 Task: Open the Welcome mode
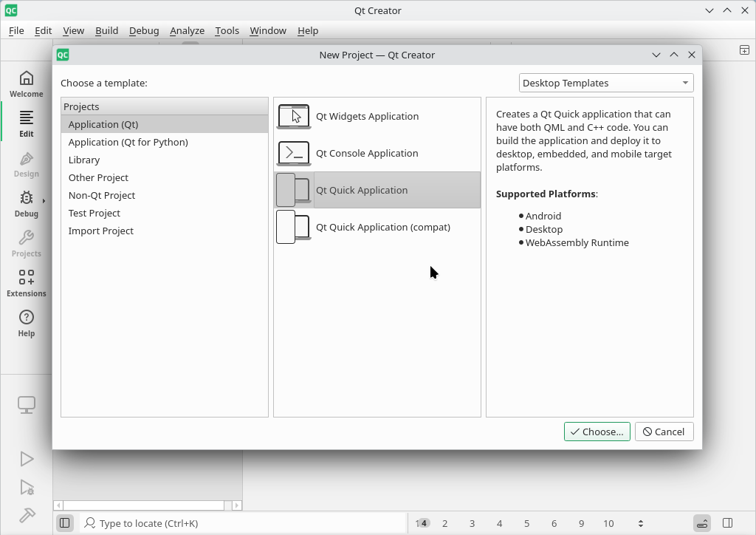pyautogui.click(x=26, y=84)
